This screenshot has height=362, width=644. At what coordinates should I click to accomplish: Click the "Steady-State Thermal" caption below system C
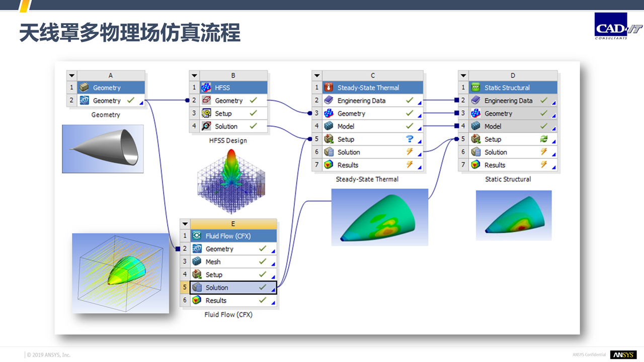tap(367, 179)
